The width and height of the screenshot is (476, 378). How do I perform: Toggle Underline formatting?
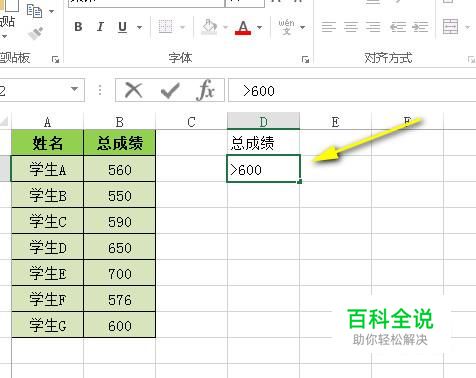pos(122,27)
